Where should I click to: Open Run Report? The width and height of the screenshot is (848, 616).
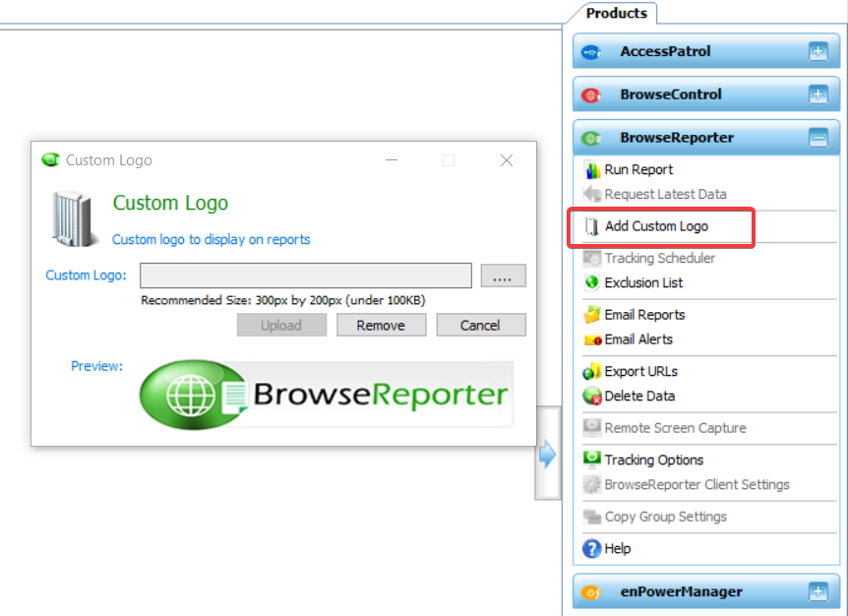[x=638, y=170]
